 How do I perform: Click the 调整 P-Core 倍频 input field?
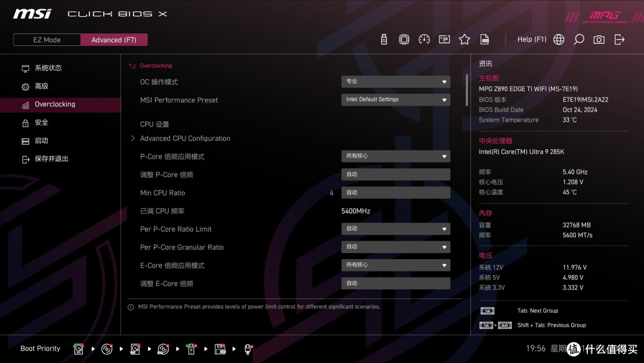[x=395, y=174]
